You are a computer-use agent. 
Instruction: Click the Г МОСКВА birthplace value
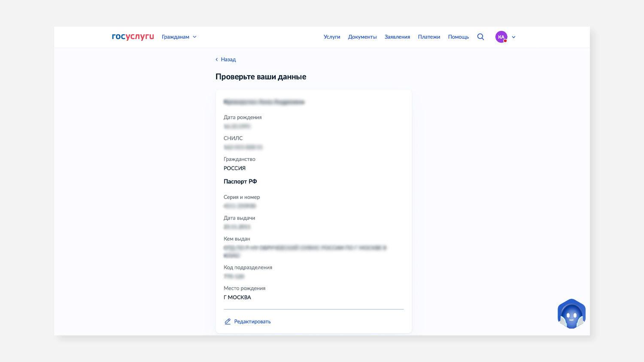[x=237, y=297]
